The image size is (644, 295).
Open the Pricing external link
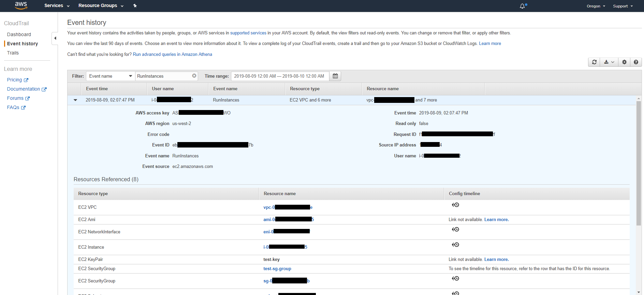click(18, 80)
